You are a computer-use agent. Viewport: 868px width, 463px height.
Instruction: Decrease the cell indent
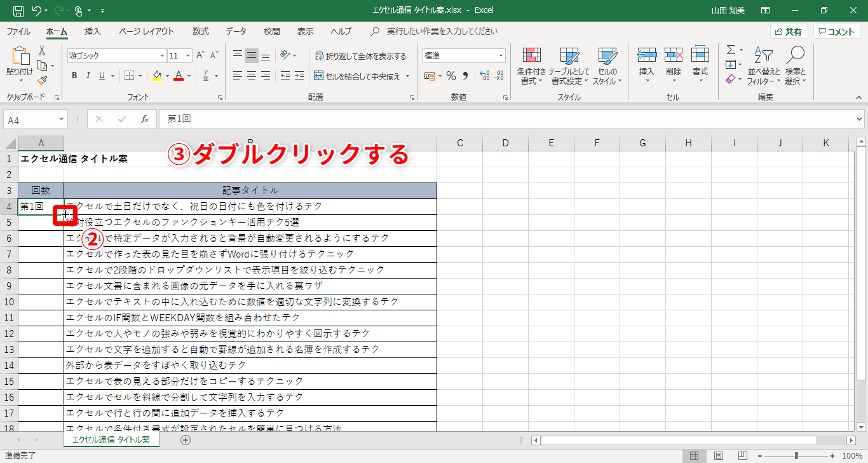coord(285,76)
